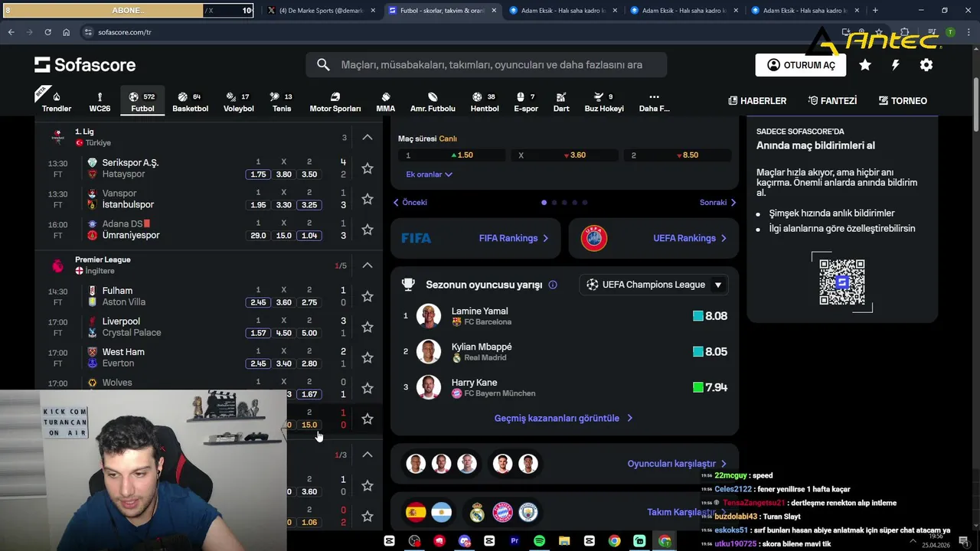Image resolution: width=980 pixels, height=551 pixels.
Task: Collapse the 1. Lig Türkiye section
Action: coord(367,138)
